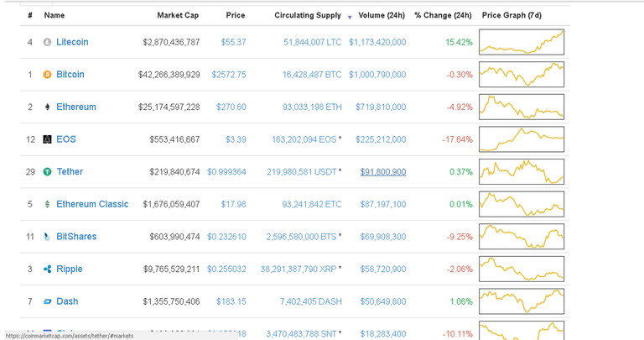Open the Tether link
The height and width of the screenshot is (340, 644).
[70, 172]
